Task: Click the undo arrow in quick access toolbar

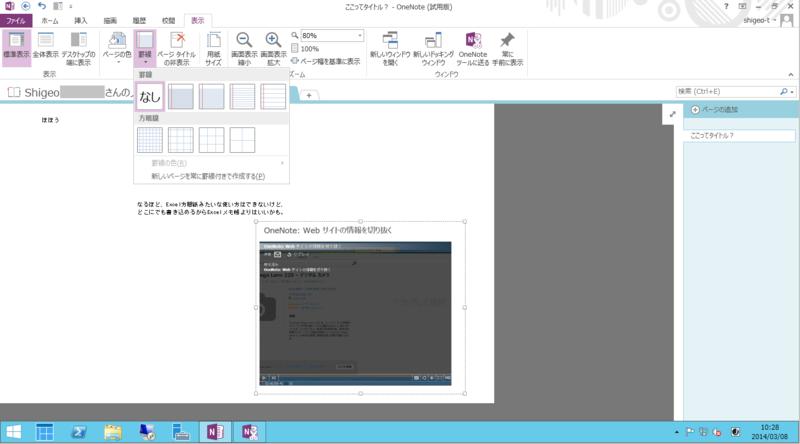Action: (x=41, y=6)
